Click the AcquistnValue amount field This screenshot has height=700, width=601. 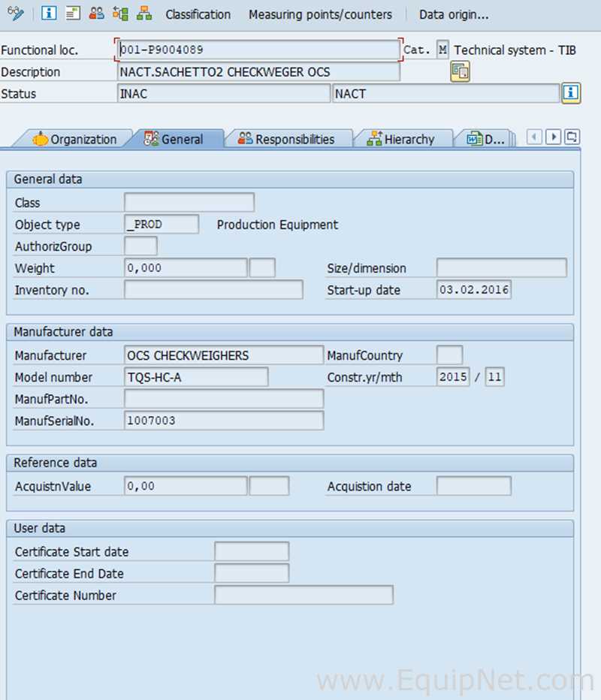(186, 486)
